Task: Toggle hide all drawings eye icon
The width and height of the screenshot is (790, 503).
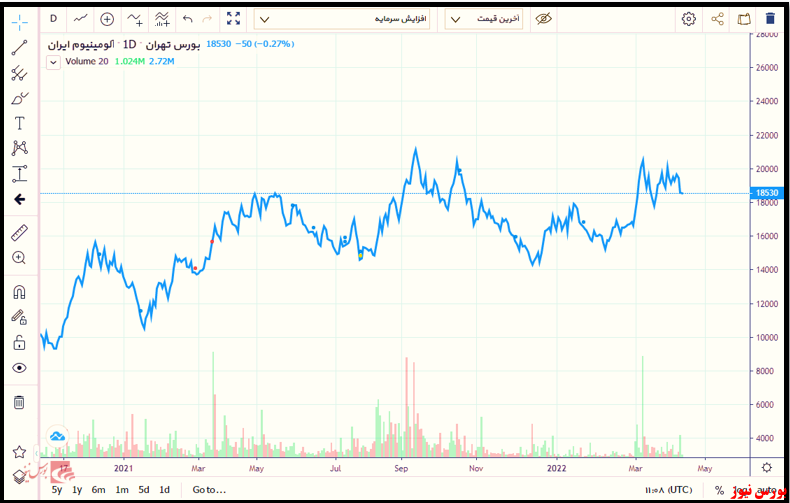Action: click(x=19, y=368)
